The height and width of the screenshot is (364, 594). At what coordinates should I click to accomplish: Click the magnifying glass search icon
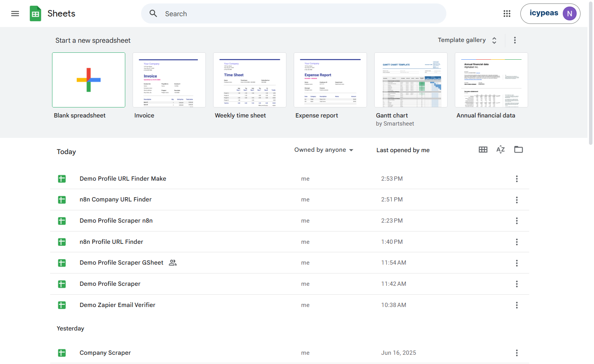153,13
